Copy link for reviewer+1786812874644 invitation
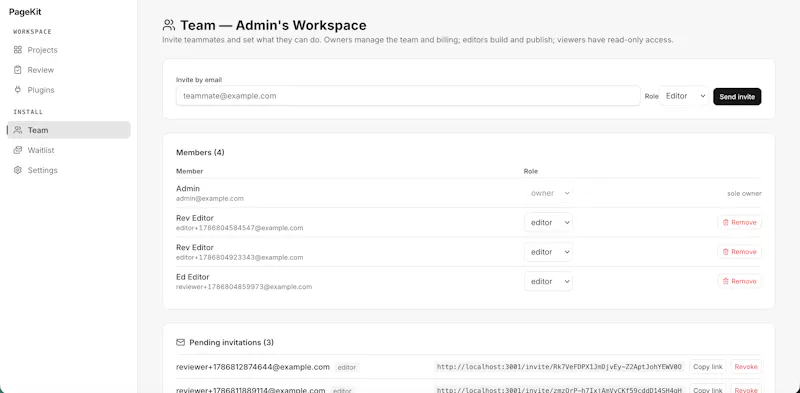This screenshot has height=393, width=800. 708,367
